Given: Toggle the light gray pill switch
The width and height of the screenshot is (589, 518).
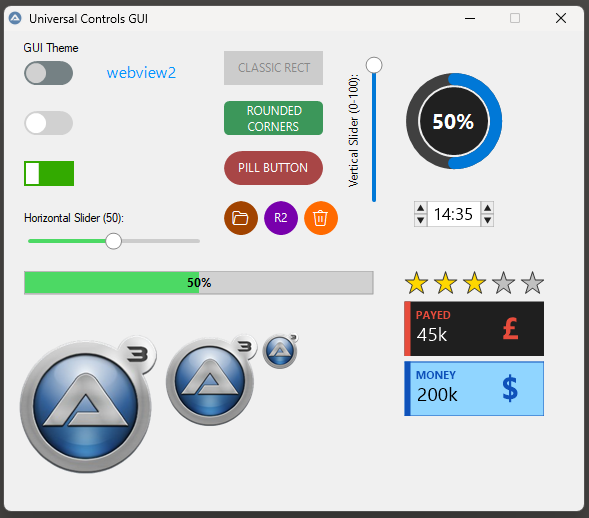Looking at the screenshot, I should [x=48, y=123].
